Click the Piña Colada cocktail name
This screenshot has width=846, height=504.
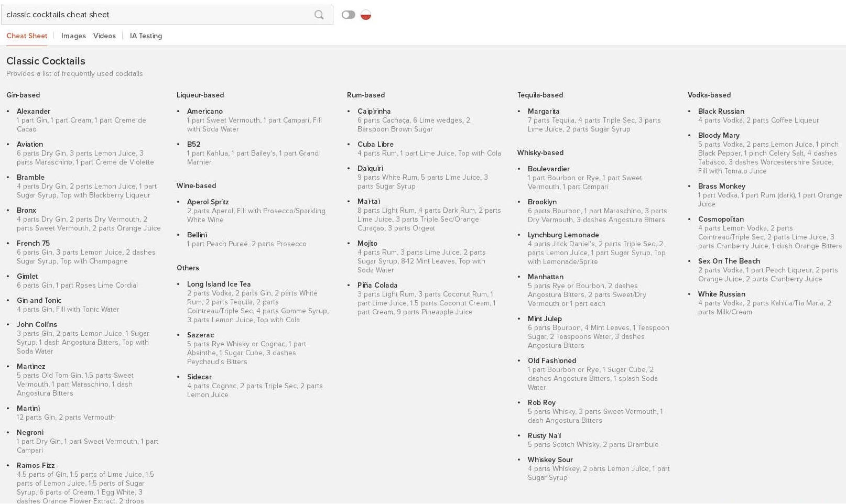click(x=377, y=286)
